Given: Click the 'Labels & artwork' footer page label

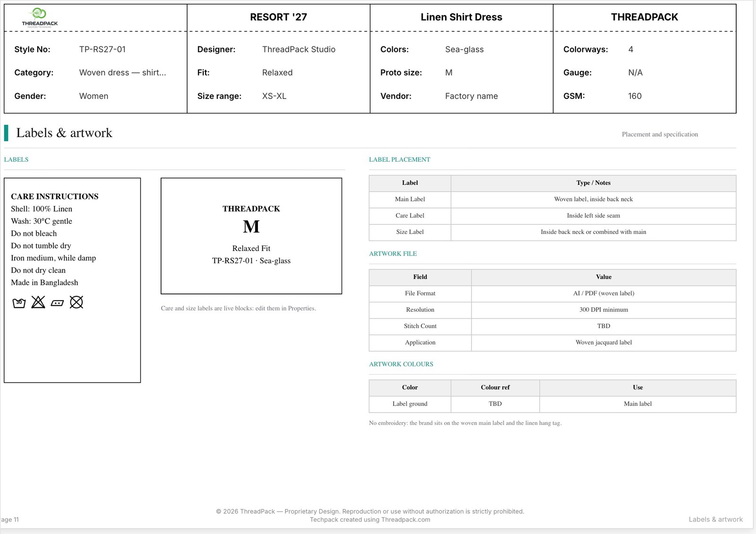Looking at the screenshot, I should tap(715, 519).
